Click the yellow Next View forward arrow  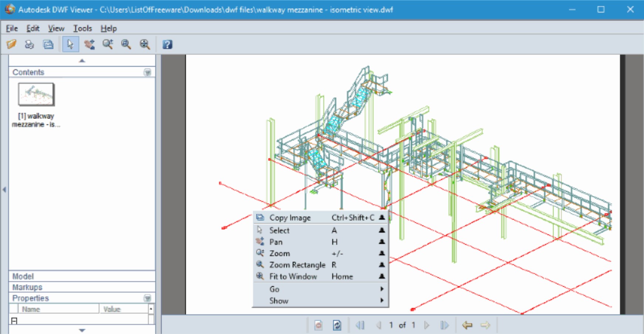[x=485, y=325]
